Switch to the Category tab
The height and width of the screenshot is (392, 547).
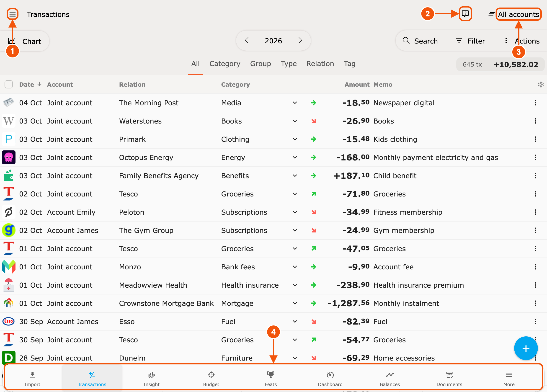click(x=225, y=64)
